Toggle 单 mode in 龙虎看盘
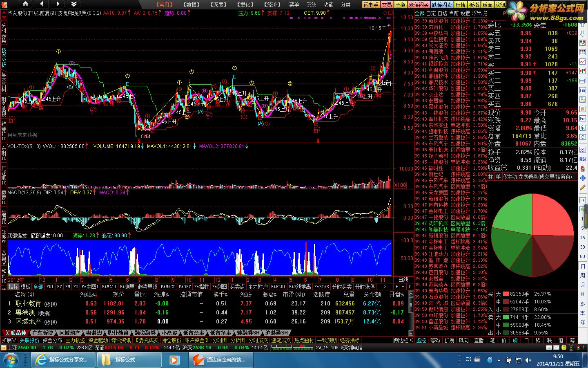The height and width of the screenshot is (368, 588). point(498,177)
